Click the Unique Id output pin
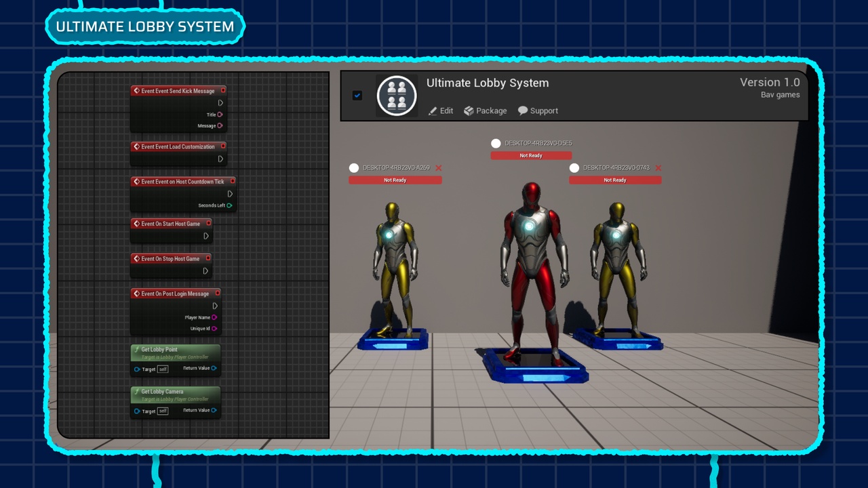This screenshot has height=488, width=868. point(214,329)
